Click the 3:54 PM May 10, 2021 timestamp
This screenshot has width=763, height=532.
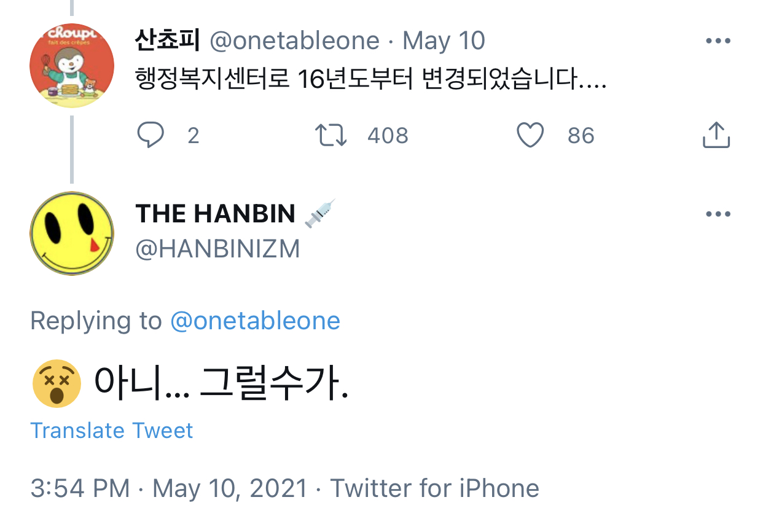pyautogui.click(x=169, y=488)
